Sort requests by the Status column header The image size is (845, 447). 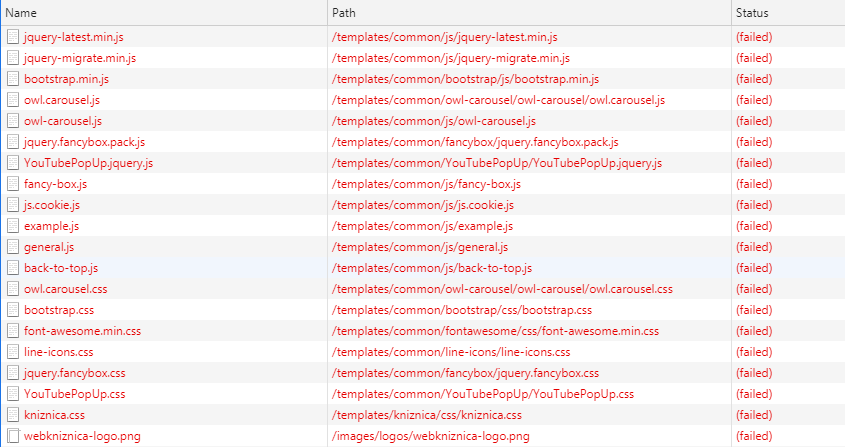pos(752,13)
